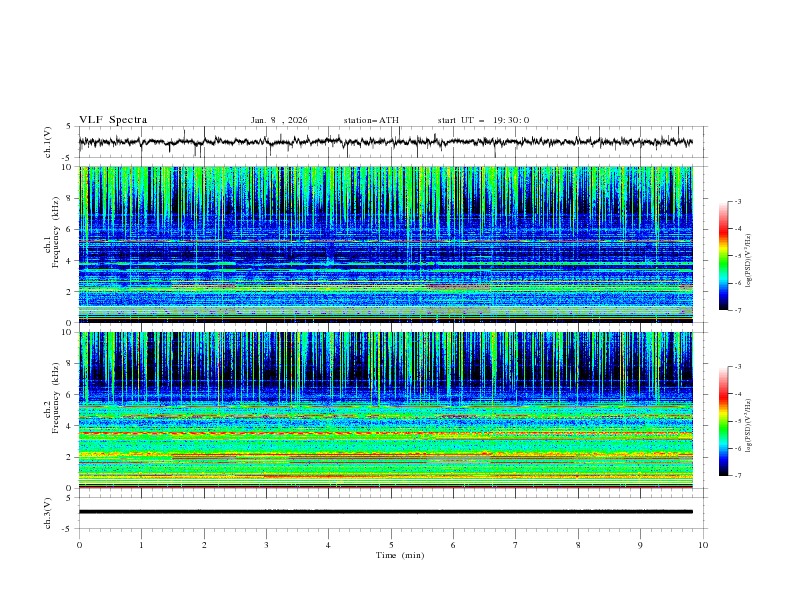The height and width of the screenshot is (612, 792).
Task: Select the ch.2 "Frequency (kHz)" axis label
Action: coord(56,398)
